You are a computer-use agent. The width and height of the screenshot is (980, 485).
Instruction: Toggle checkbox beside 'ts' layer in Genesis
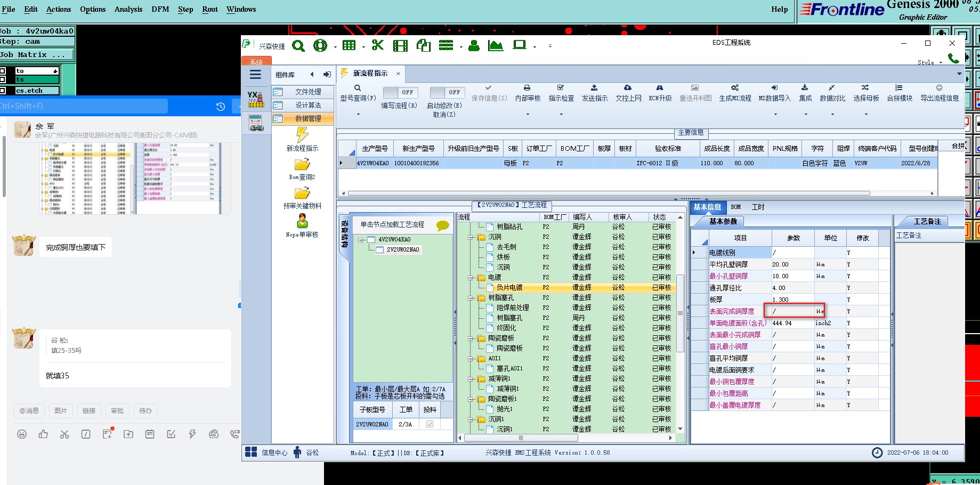[x=3, y=79]
